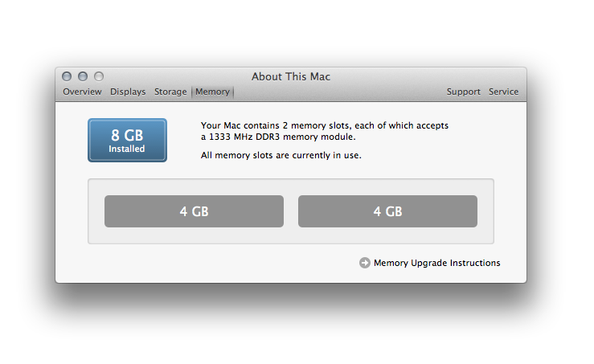This screenshot has width=594, height=364.
Task: Go to the Storage tab
Action: tap(170, 92)
